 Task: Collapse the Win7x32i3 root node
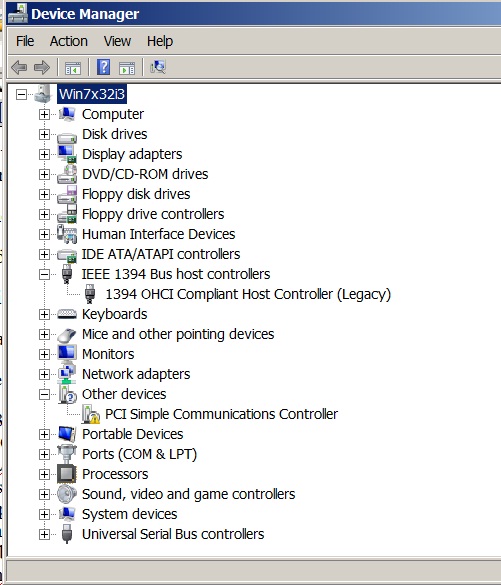(x=21, y=94)
